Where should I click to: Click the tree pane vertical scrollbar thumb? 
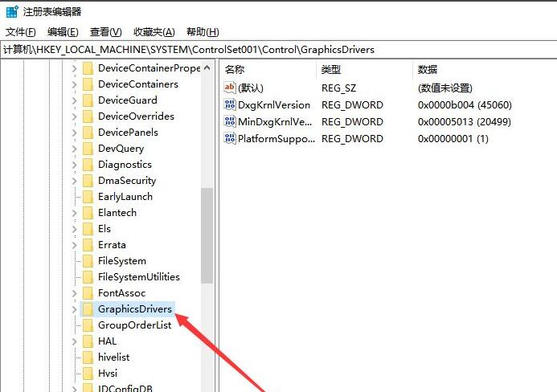[207, 235]
